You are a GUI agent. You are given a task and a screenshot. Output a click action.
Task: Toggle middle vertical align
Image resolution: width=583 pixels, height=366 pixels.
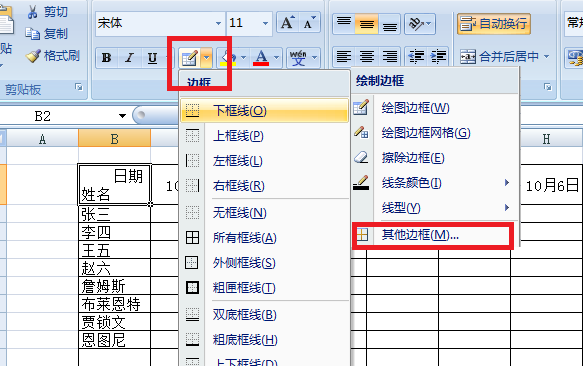tap(366, 23)
